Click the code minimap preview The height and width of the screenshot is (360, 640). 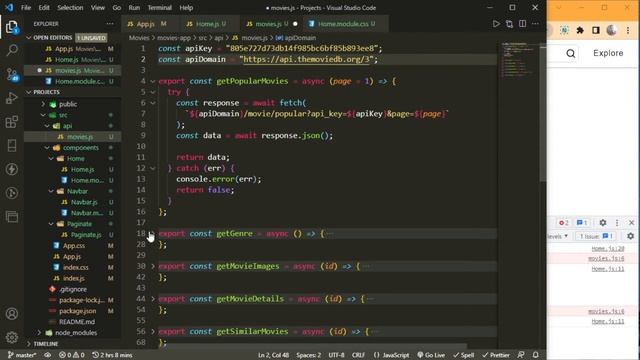(518, 60)
